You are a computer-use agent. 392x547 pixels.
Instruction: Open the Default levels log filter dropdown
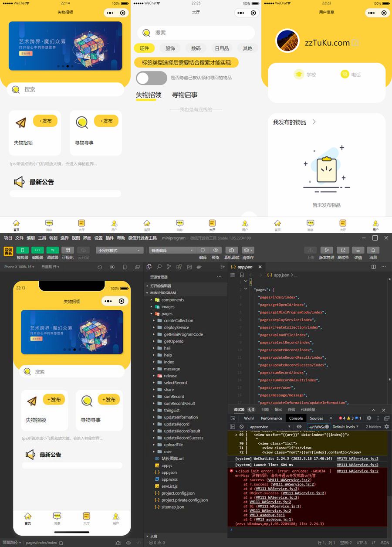tap(346, 427)
